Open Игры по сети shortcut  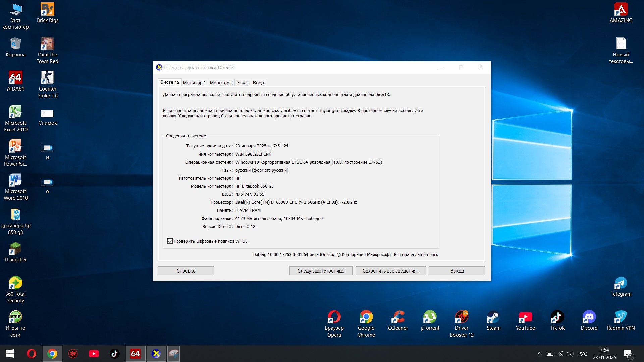(15, 324)
